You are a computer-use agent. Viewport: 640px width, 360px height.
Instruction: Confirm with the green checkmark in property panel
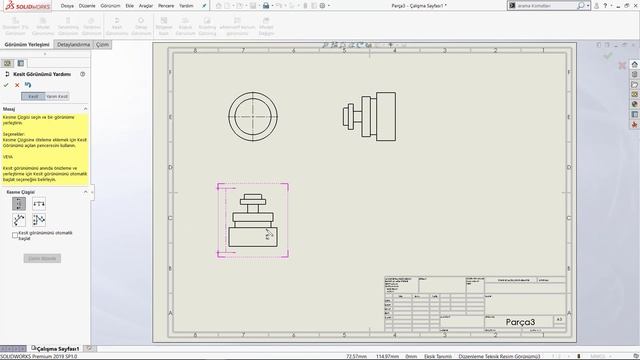pyautogui.click(x=6, y=85)
